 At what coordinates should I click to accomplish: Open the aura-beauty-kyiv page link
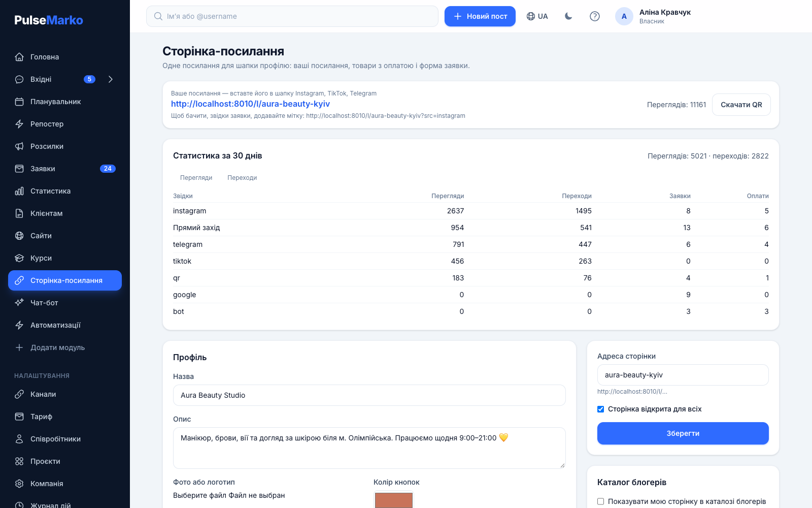250,104
